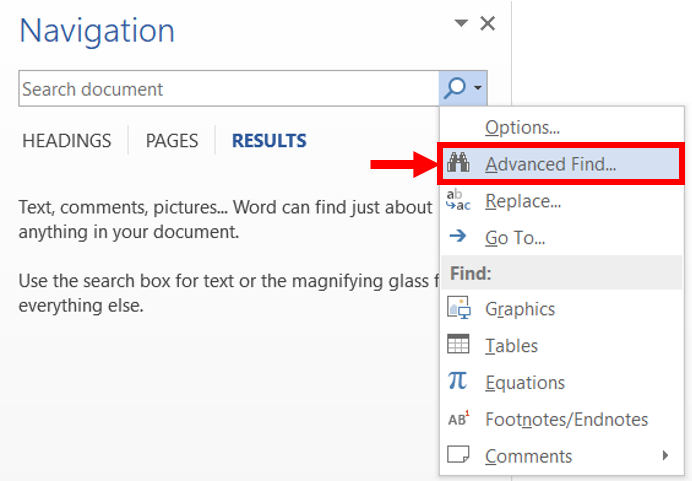Open the search options dropdown arrow
The height and width of the screenshot is (481, 692).
[478, 88]
